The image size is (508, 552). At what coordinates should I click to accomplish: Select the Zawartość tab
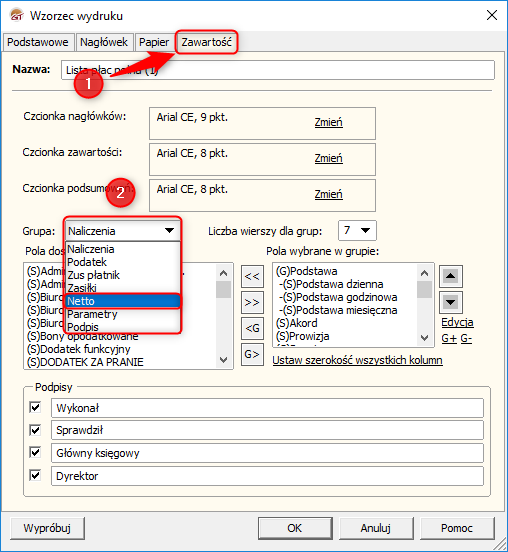[x=206, y=42]
